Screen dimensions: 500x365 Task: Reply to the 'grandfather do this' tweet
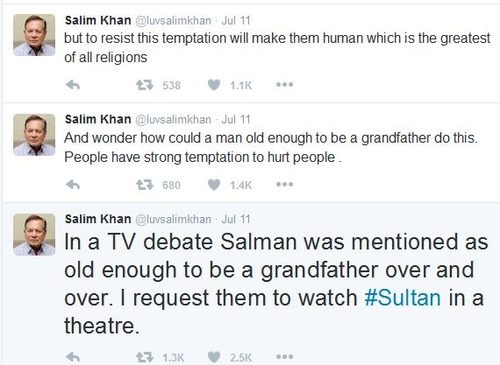click(73, 185)
